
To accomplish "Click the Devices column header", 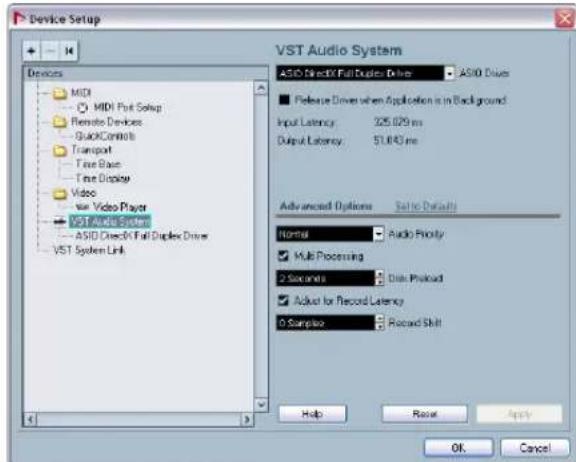I will coord(145,73).
